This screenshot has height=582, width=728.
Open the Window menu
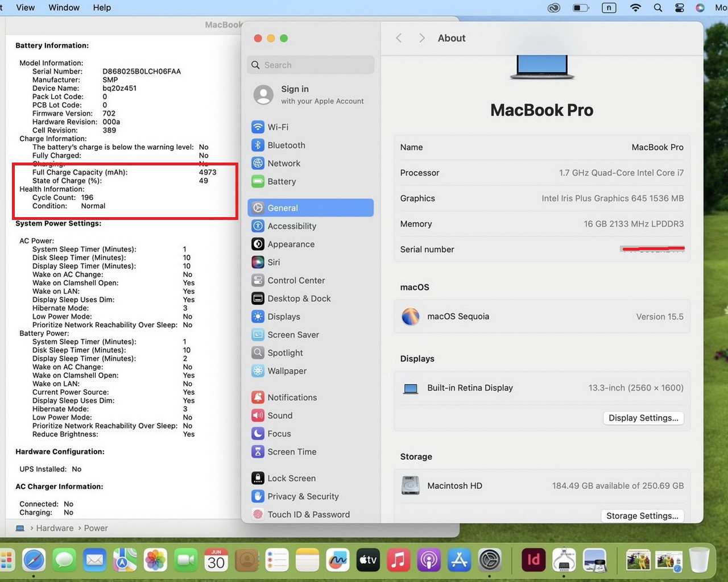pos(64,7)
